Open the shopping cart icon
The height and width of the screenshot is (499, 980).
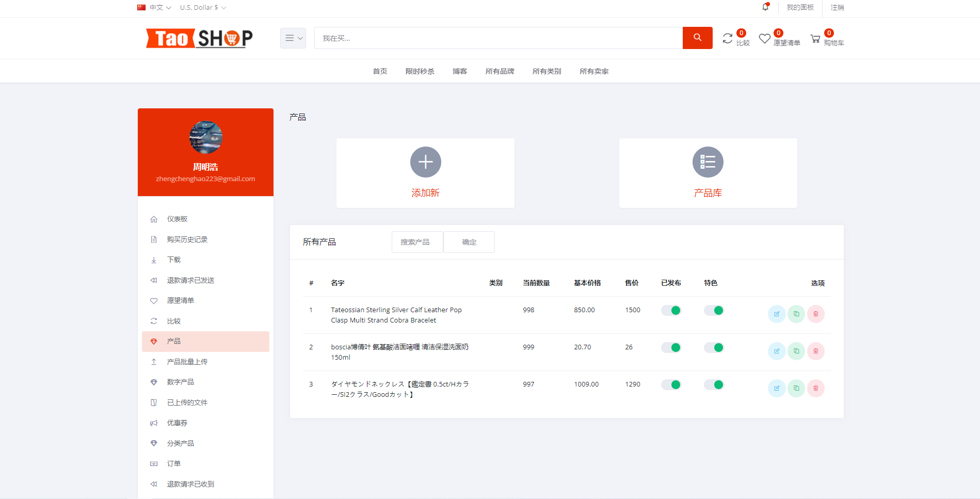coord(815,39)
